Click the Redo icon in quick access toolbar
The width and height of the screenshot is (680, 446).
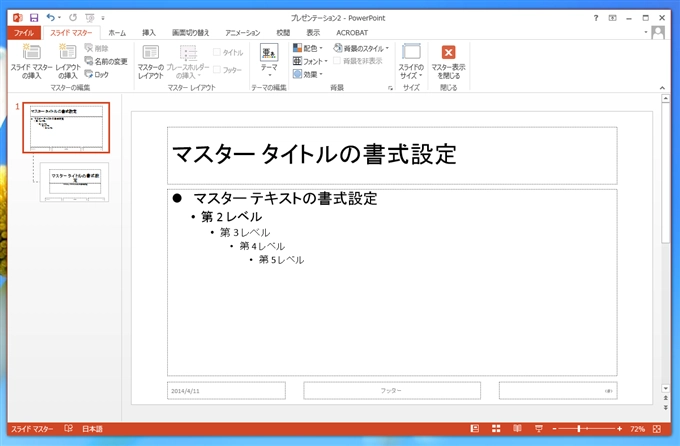click(x=73, y=18)
